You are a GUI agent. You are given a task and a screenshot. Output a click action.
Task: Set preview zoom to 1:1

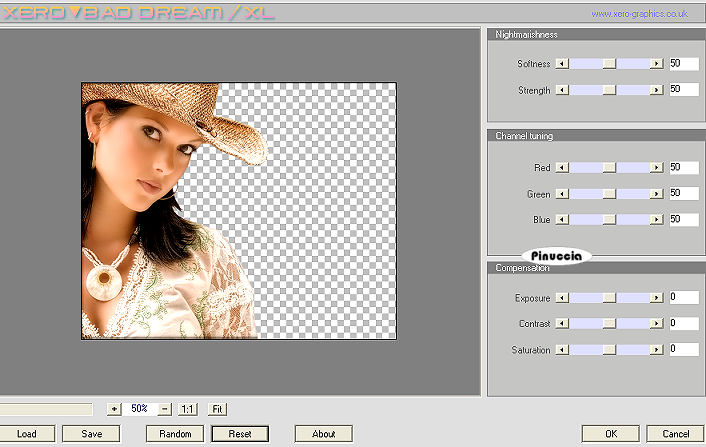point(187,409)
